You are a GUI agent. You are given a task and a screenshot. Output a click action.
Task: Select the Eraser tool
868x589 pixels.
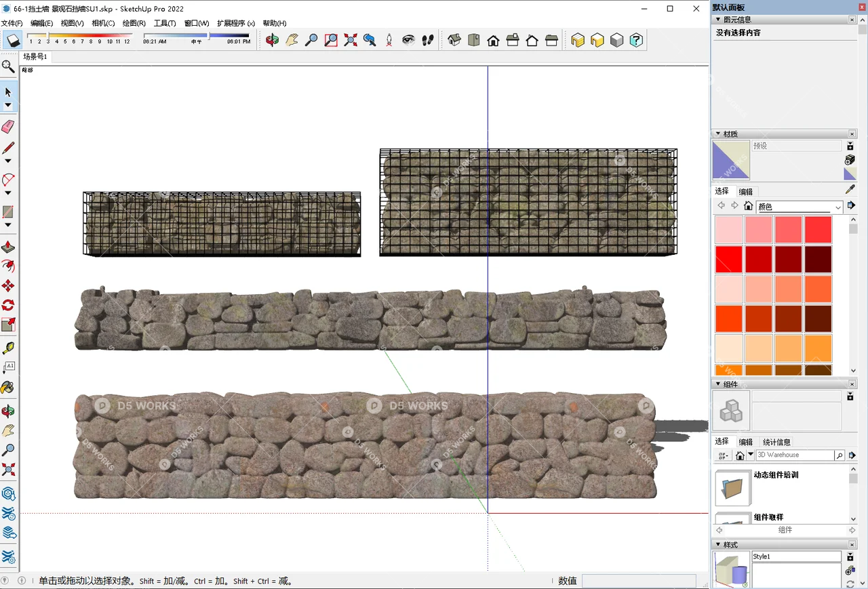[9, 127]
